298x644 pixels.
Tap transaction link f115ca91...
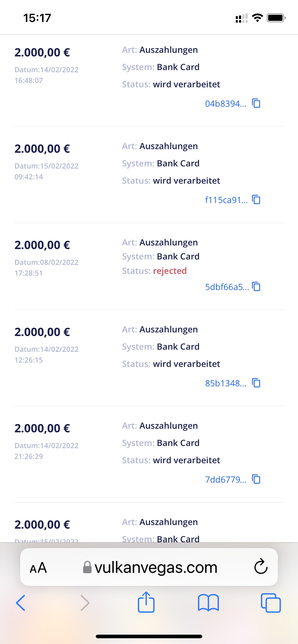click(x=226, y=200)
